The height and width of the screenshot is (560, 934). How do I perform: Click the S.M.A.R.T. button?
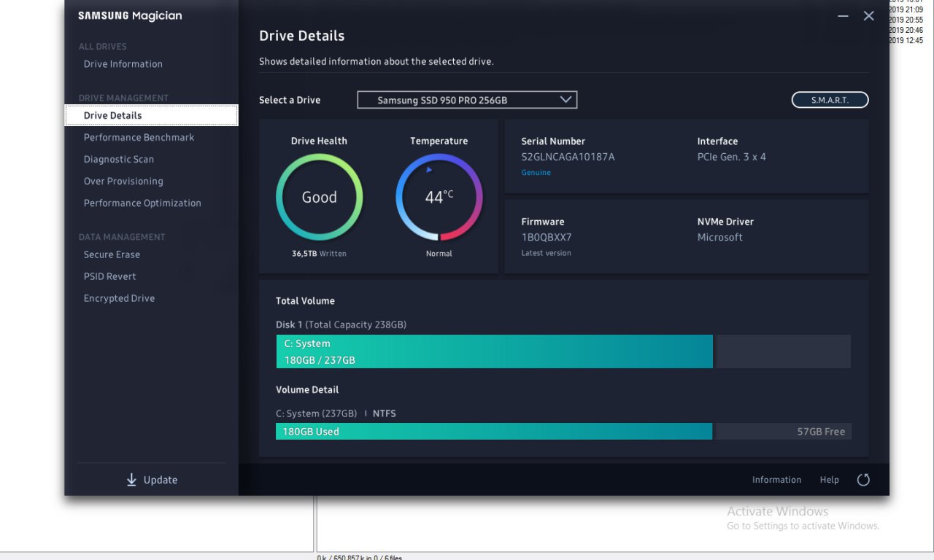[x=830, y=100]
